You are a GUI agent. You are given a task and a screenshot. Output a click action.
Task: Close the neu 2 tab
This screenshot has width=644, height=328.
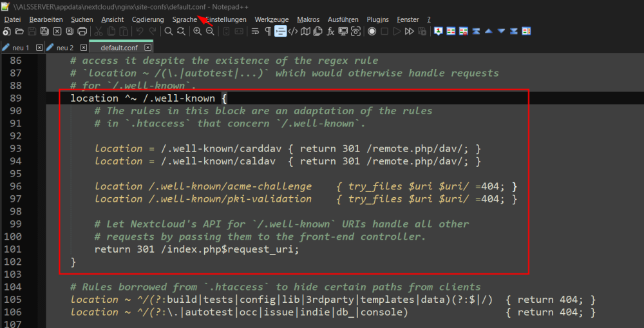(84, 48)
